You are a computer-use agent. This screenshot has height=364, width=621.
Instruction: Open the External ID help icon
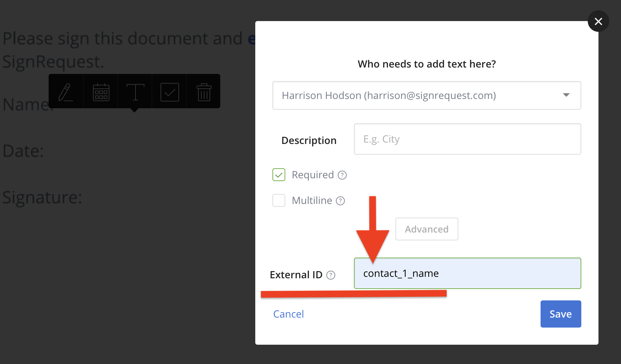(331, 275)
